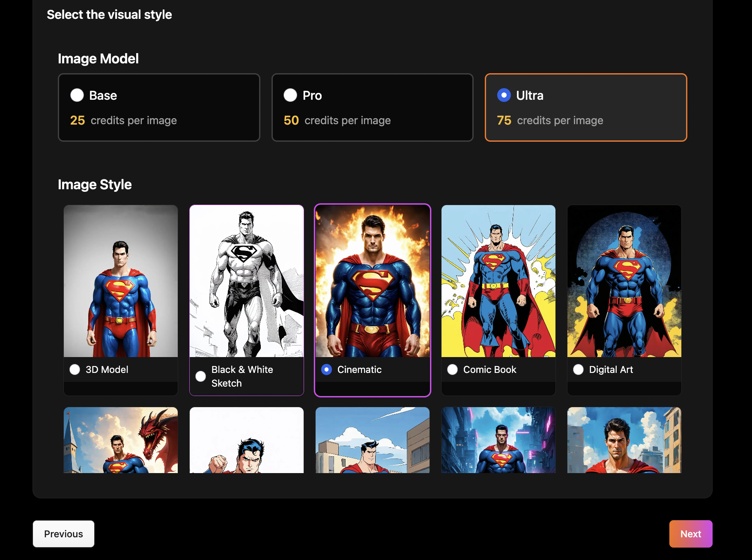The height and width of the screenshot is (560, 752).
Task: Click the Comic Book preview image
Action: (x=498, y=281)
